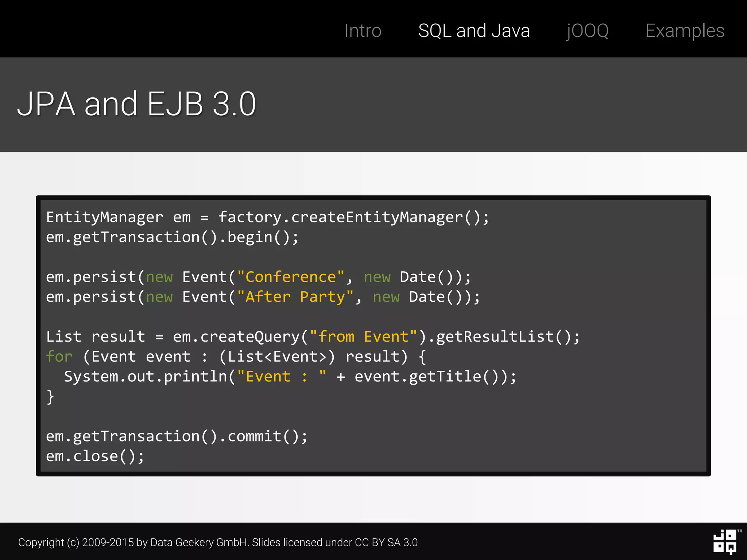Viewport: 747px width, 560px height.
Task: Select the SQL and Java tab
Action: pos(474,31)
